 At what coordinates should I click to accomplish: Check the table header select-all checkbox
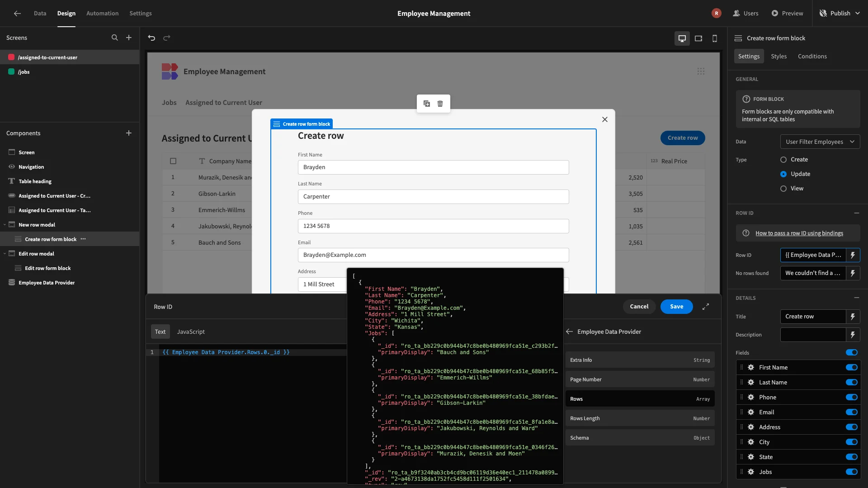(x=173, y=161)
